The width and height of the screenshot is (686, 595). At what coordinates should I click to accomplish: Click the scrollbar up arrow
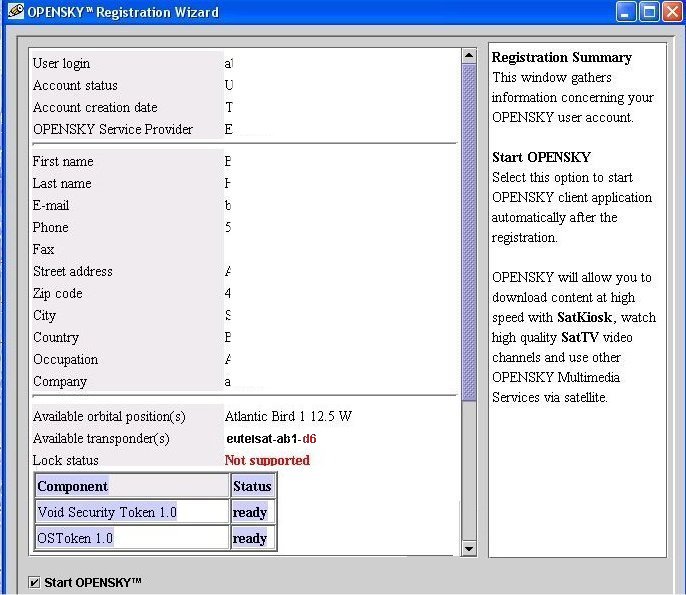coord(469,55)
